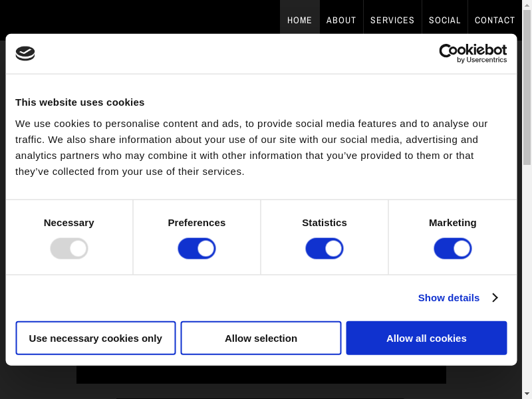The width and height of the screenshot is (532, 399).
Task: Open the SERVICES menu item
Action: (x=392, y=20)
